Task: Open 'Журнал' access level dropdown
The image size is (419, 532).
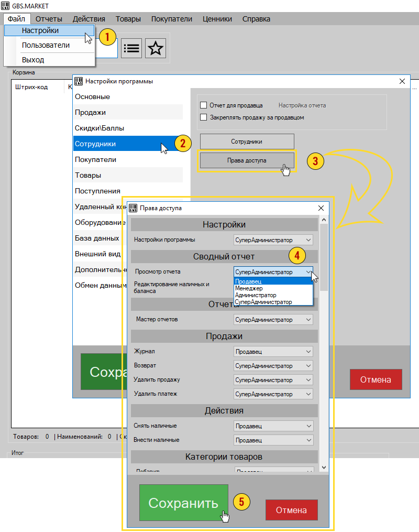Action: (273, 352)
